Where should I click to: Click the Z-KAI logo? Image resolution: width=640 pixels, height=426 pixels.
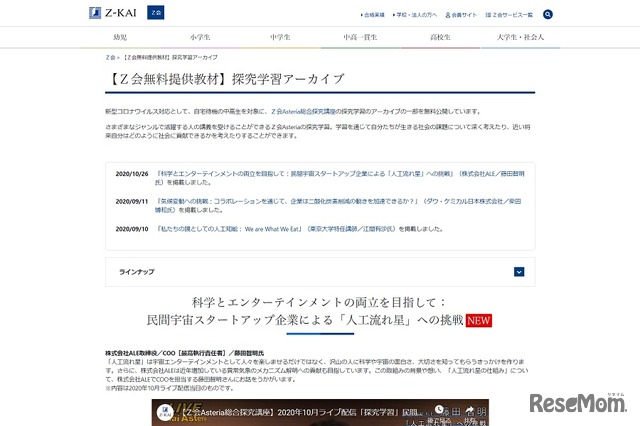[x=113, y=13]
